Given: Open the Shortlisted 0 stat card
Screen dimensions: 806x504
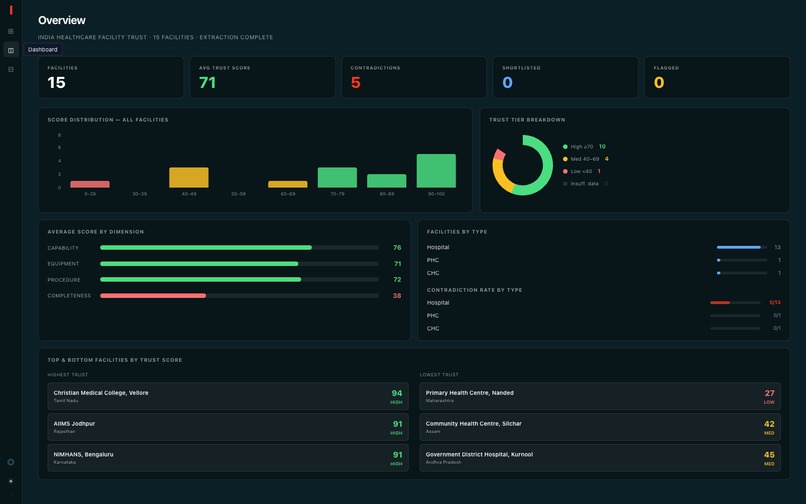Looking at the screenshot, I should tap(565, 78).
